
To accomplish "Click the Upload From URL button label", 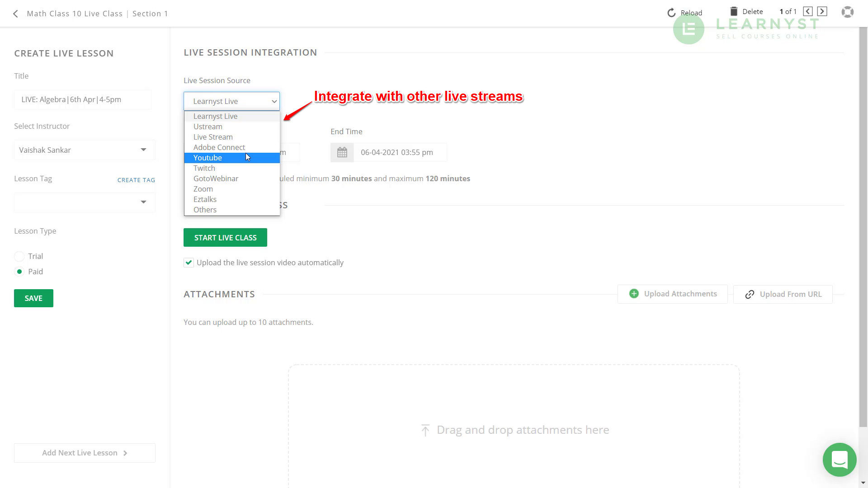I will (791, 294).
